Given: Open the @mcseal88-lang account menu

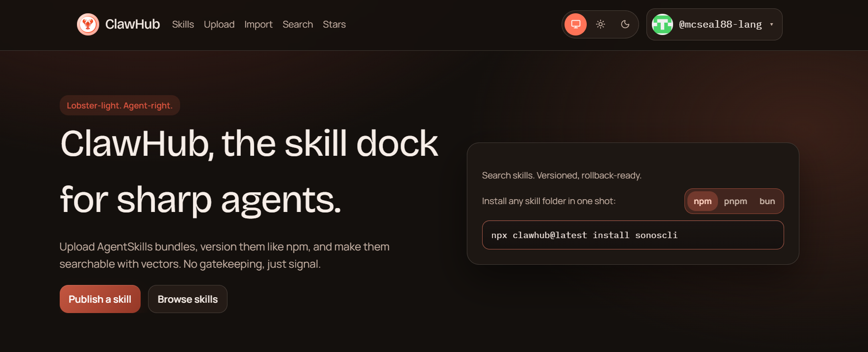Looking at the screenshot, I should (x=720, y=24).
